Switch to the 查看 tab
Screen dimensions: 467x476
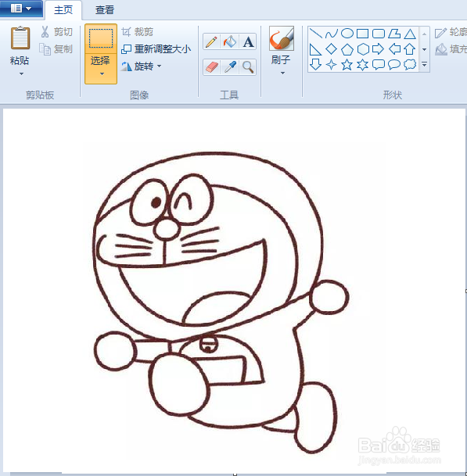tap(105, 10)
